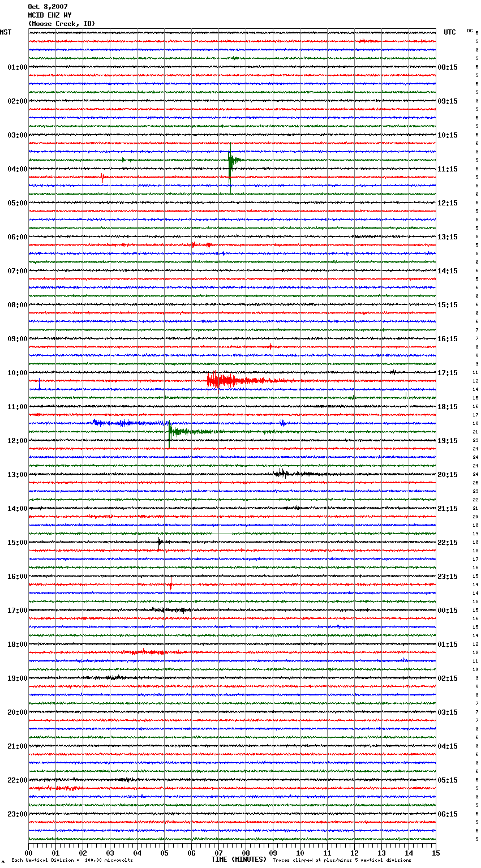Click the 09:00 MST hour label
This screenshot has height=868, width=481.
point(18,339)
